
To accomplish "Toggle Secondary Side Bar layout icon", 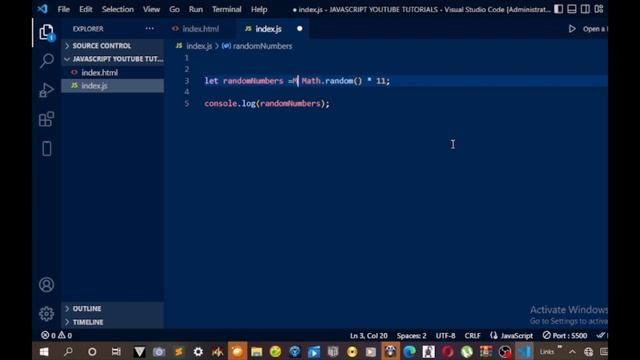I will coord(585,9).
